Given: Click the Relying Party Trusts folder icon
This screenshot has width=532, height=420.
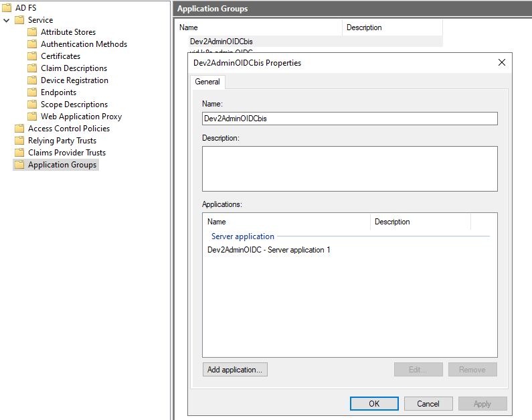Looking at the screenshot, I should [x=19, y=140].
